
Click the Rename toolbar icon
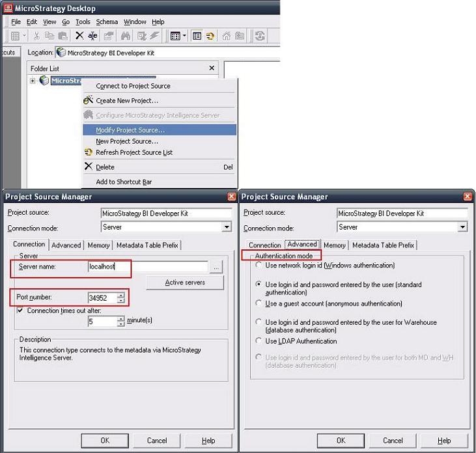click(93, 36)
